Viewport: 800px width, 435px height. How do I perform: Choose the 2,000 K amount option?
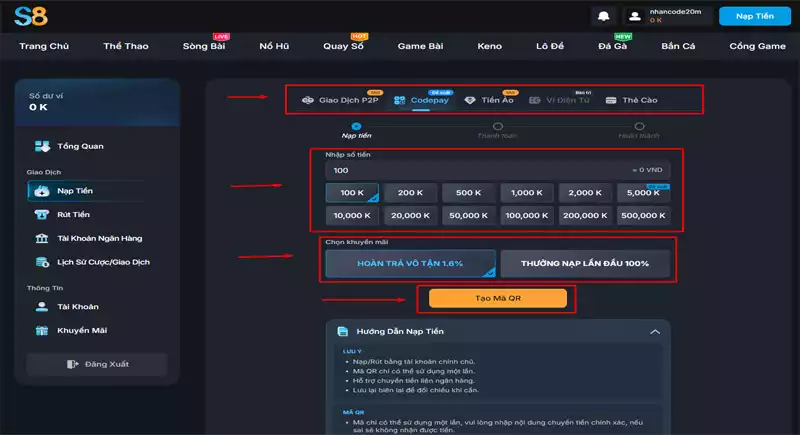click(585, 193)
